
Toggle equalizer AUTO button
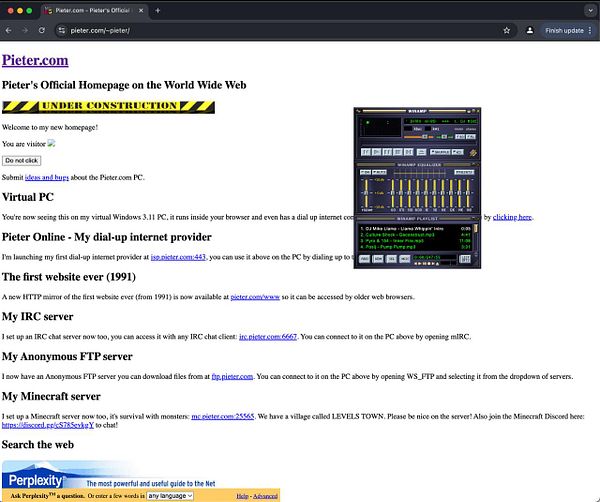point(379,172)
